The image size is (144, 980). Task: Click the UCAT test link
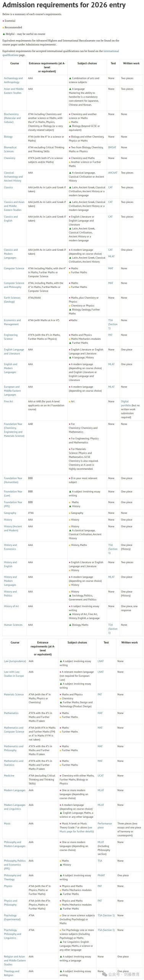pos(100,776)
